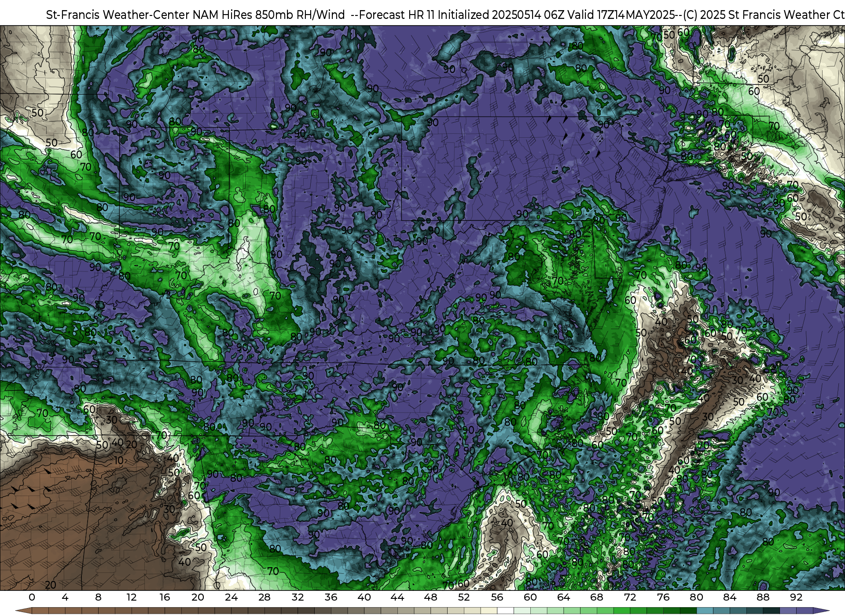Click the "32" label on the color scale

coord(298,598)
